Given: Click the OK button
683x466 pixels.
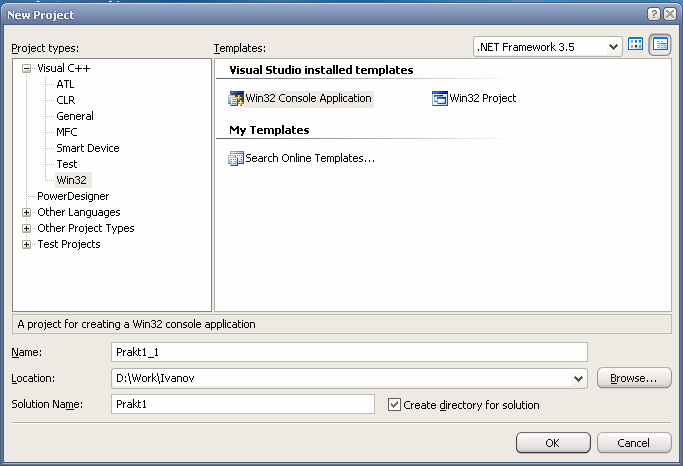Looking at the screenshot, I should 553,443.
